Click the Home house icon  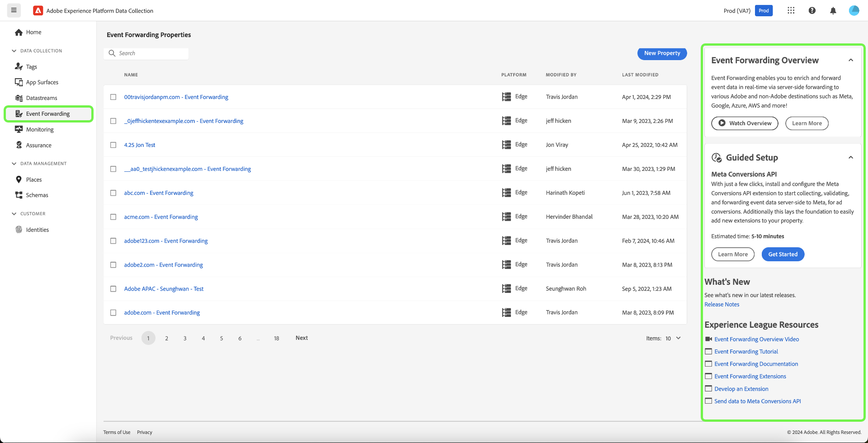(19, 32)
